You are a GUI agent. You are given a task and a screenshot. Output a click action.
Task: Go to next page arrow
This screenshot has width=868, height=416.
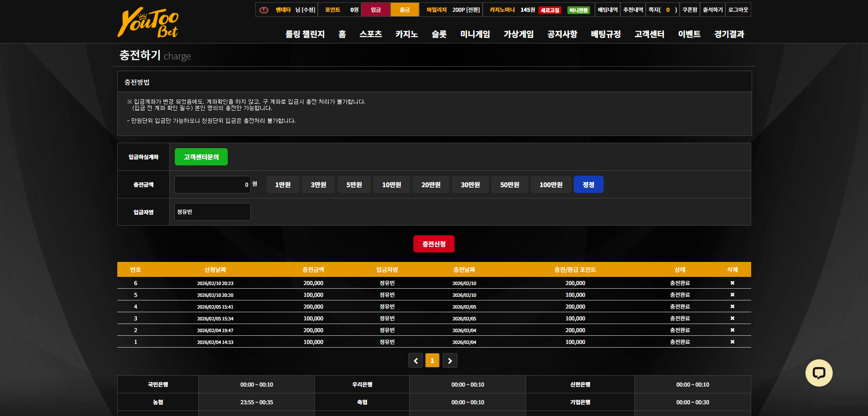pos(450,360)
